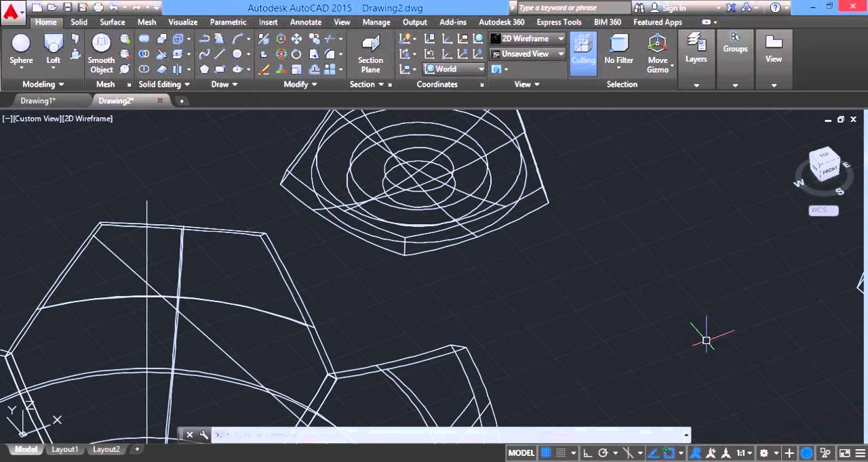Open the 2D Wireframe visual style dropdown
This screenshot has height=462, width=868.
click(x=527, y=39)
